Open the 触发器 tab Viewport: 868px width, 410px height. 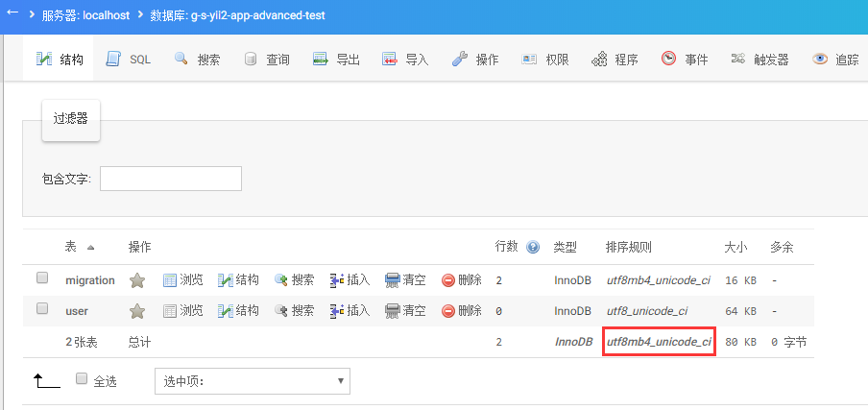[759, 60]
